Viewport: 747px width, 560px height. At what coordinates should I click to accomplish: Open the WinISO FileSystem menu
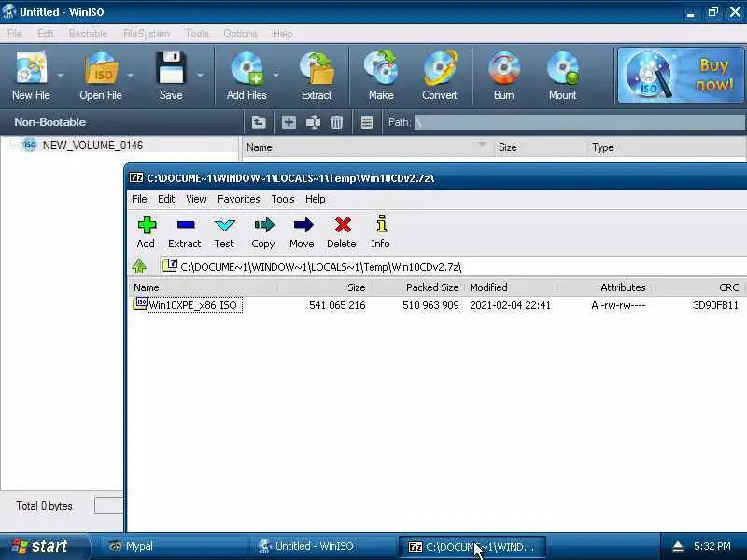147,34
